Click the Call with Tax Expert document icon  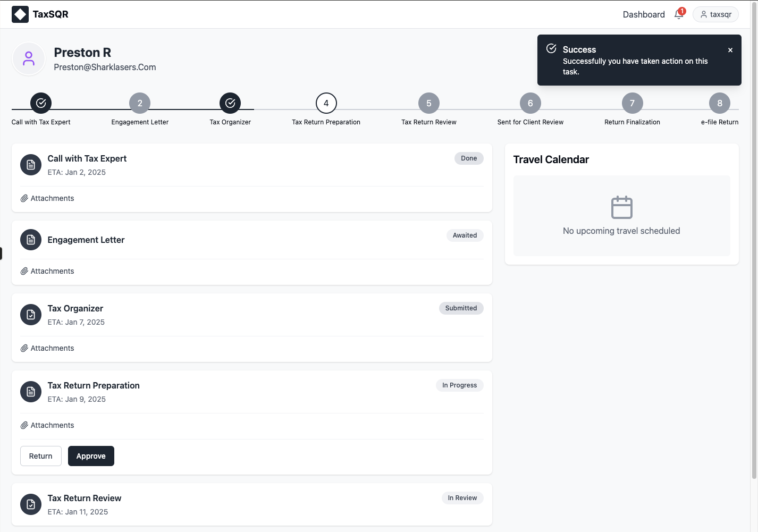[31, 165]
